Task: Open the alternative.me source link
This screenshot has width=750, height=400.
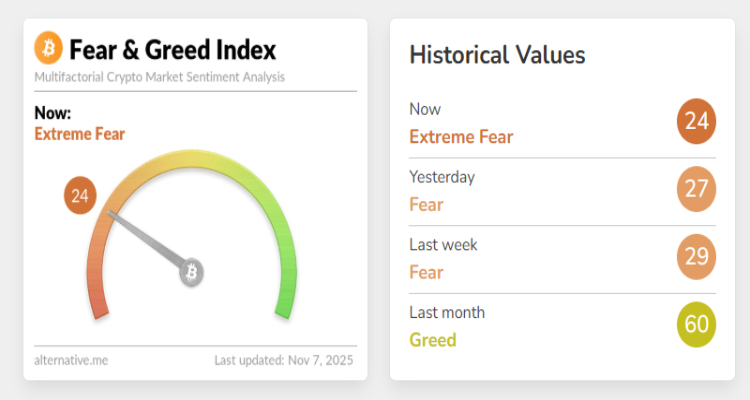Action: tap(71, 359)
